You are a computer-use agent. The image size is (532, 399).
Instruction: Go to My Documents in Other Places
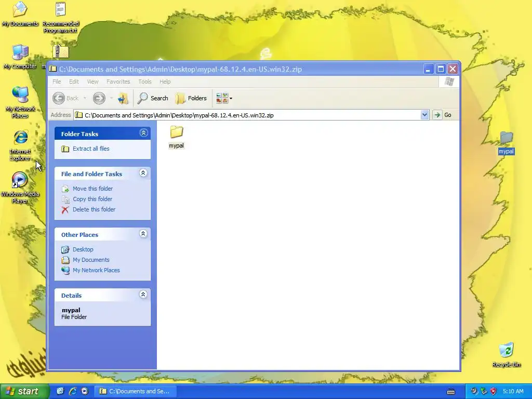tap(91, 260)
